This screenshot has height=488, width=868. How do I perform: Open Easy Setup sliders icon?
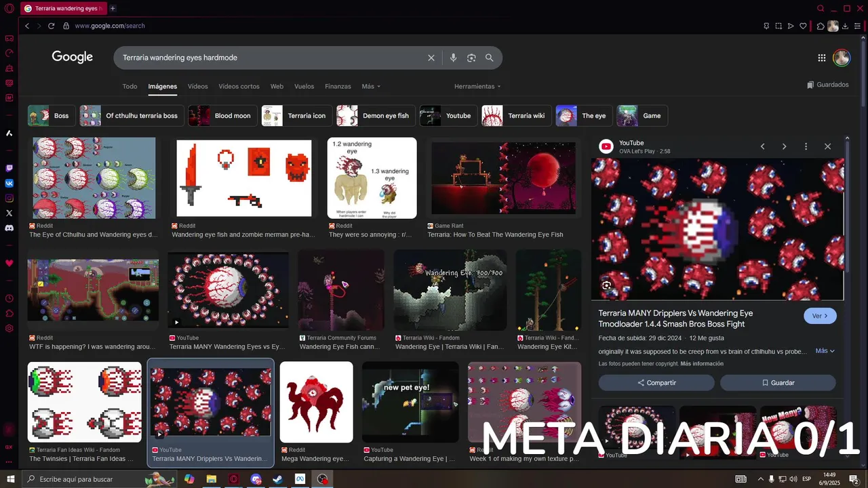tap(856, 26)
